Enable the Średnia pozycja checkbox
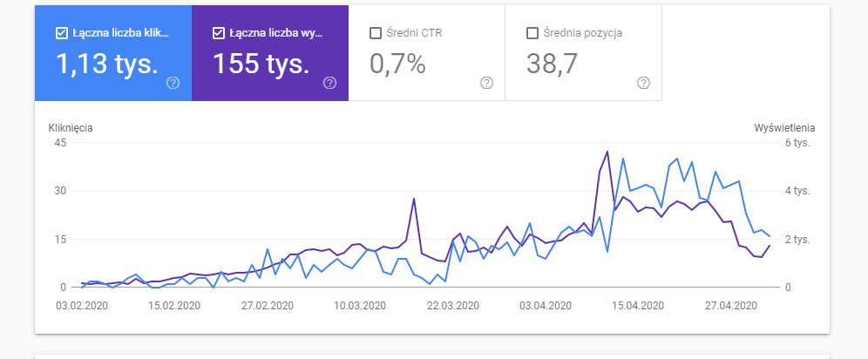The height and width of the screenshot is (359, 868). click(x=532, y=33)
